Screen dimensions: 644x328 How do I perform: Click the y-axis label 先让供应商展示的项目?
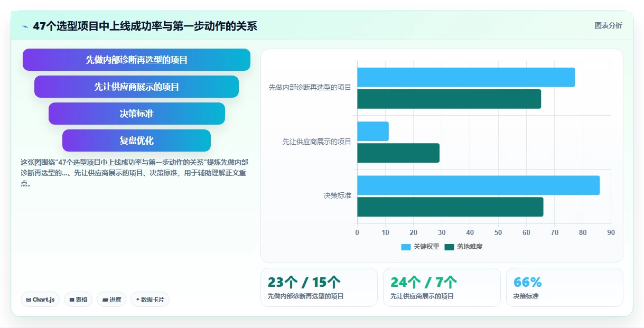(316, 142)
